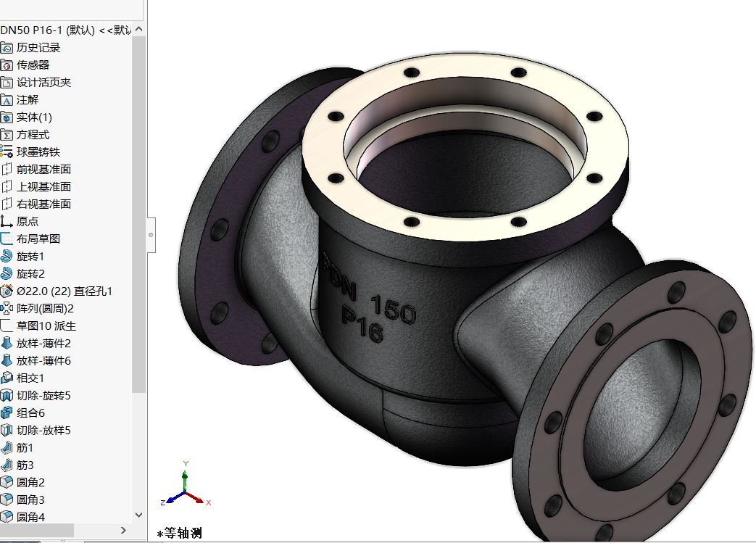Click the feature tree horizontal scrollbar thumb
The height and width of the screenshot is (543, 756).
coord(37,531)
